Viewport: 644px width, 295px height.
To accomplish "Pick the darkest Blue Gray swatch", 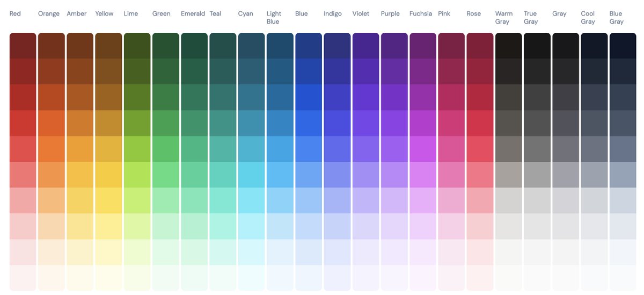I will [623, 46].
